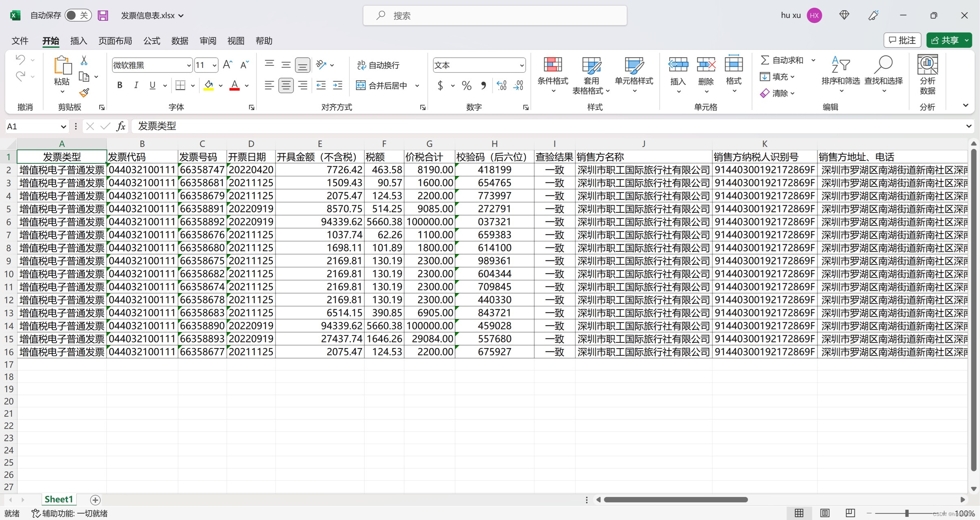Image resolution: width=980 pixels, height=520 pixels.
Task: Click the Cut scissors icon
Action: pos(84,61)
